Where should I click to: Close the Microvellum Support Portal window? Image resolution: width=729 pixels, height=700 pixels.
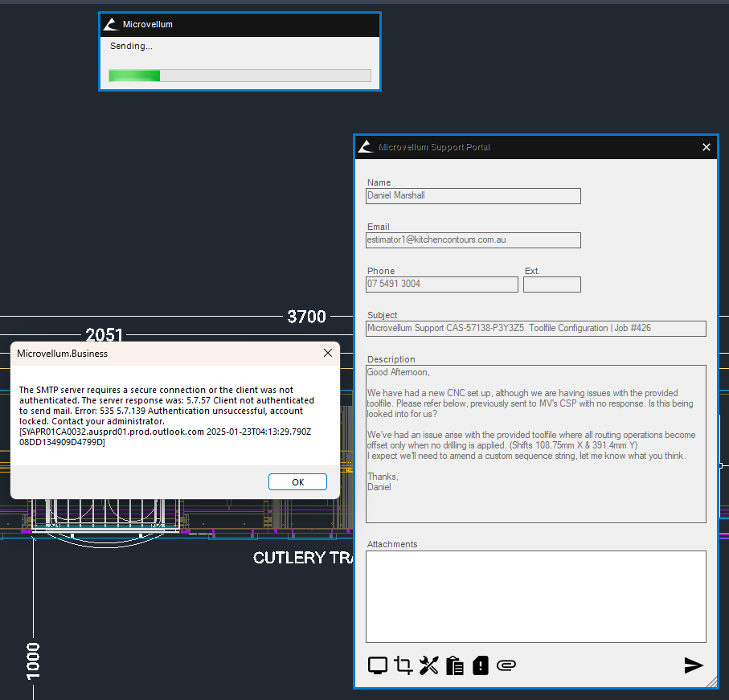706,147
